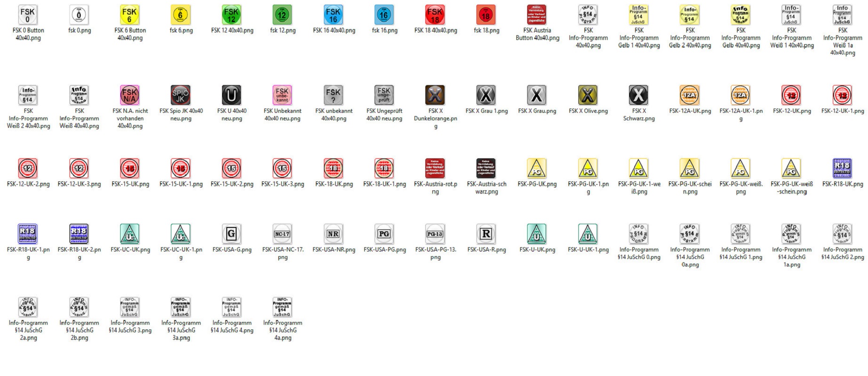The image size is (868, 376).
Task: Select FSK Info-Programm Weiß 1a 40x40.png icon
Action: point(843,15)
